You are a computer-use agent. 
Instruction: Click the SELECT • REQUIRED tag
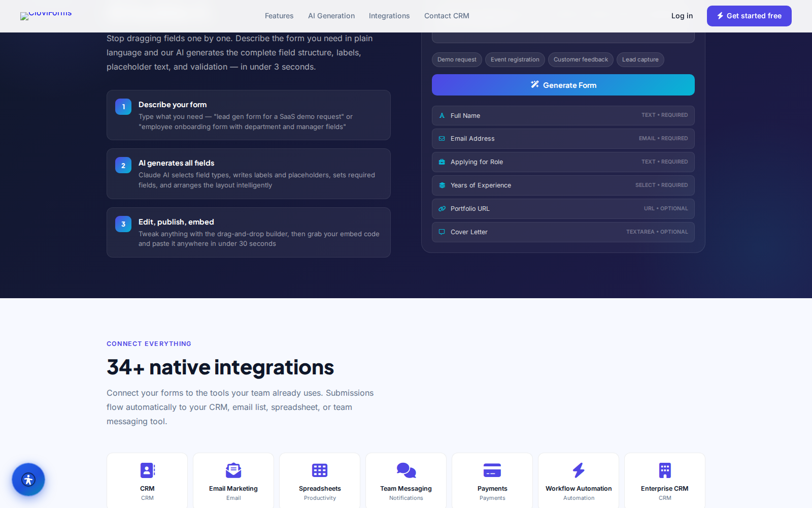point(662,185)
